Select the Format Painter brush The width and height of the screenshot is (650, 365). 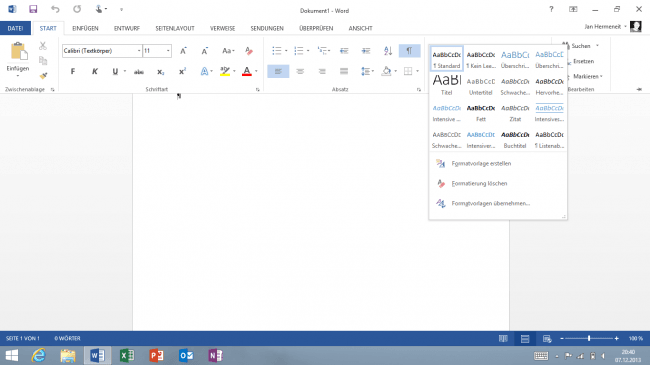(43, 75)
